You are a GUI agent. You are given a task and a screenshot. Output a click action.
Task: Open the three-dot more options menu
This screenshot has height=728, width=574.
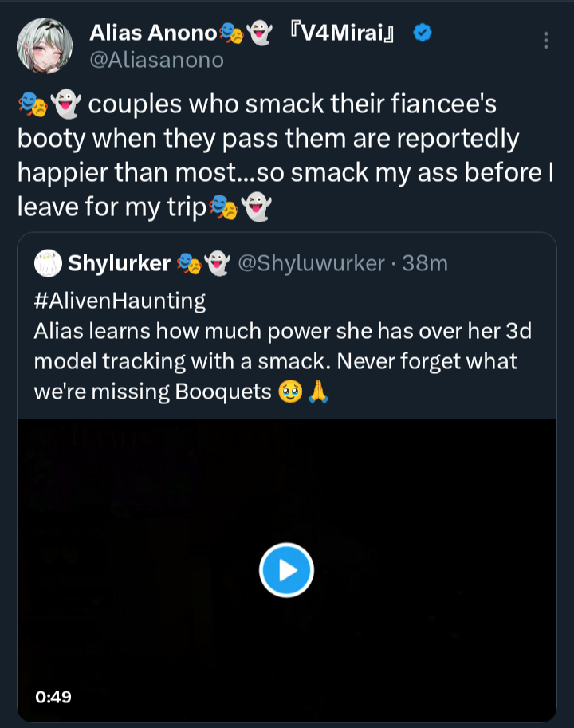click(545, 41)
